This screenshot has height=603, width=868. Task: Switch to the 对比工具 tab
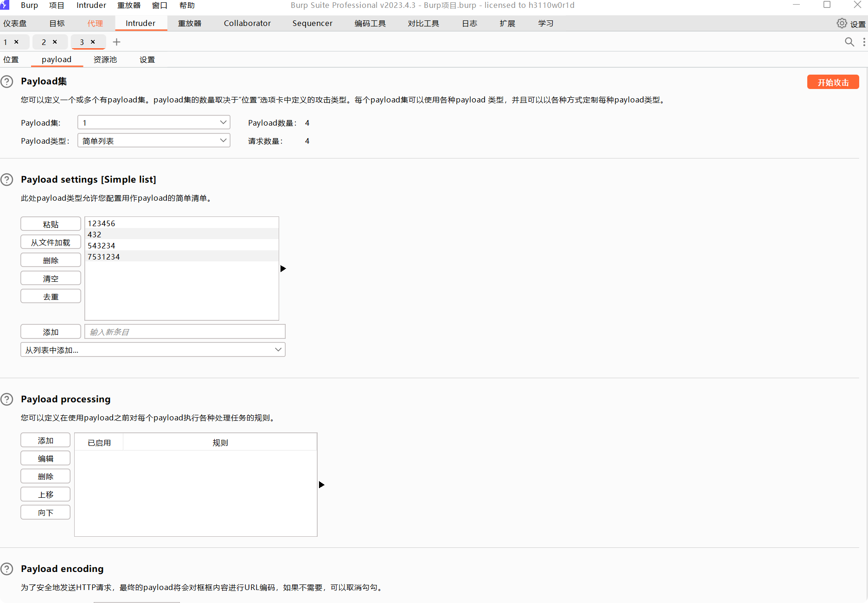(x=423, y=23)
